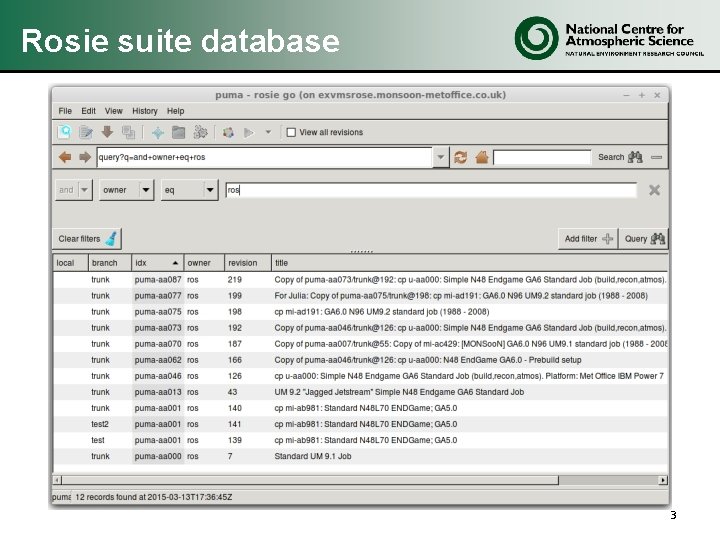
Task: Sort by the branch column header
Action: pos(110,263)
